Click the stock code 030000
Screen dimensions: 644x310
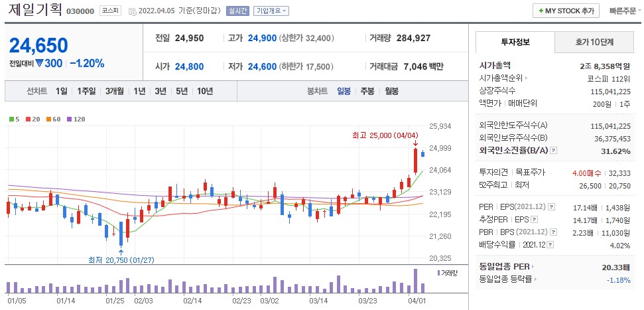[80, 11]
